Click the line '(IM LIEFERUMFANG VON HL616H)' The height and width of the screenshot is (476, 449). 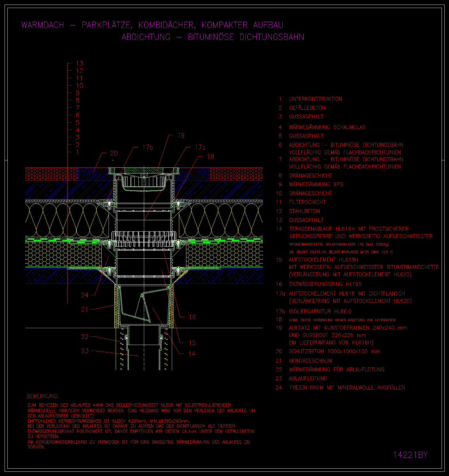coord(331,343)
